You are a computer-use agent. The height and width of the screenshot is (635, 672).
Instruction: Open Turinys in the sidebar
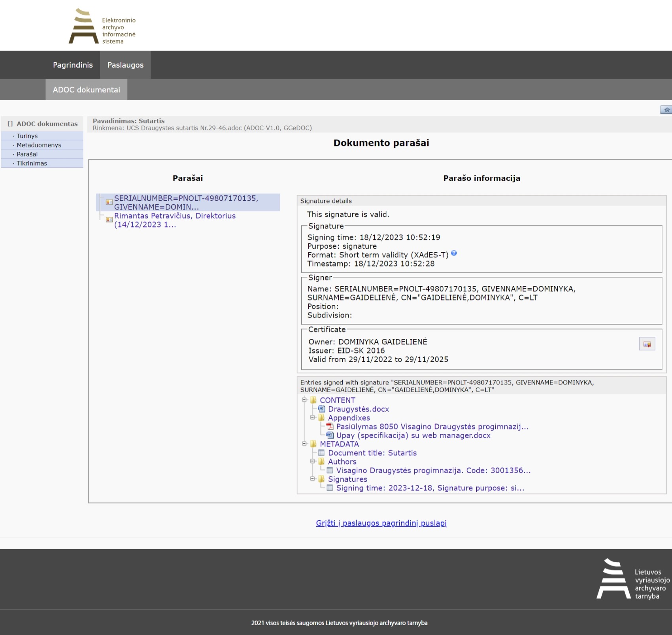(x=27, y=136)
